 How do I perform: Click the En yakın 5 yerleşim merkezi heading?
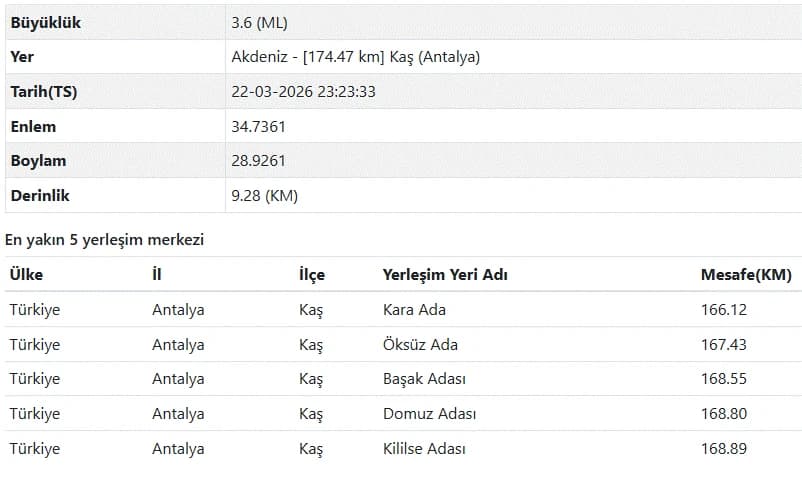(104, 239)
